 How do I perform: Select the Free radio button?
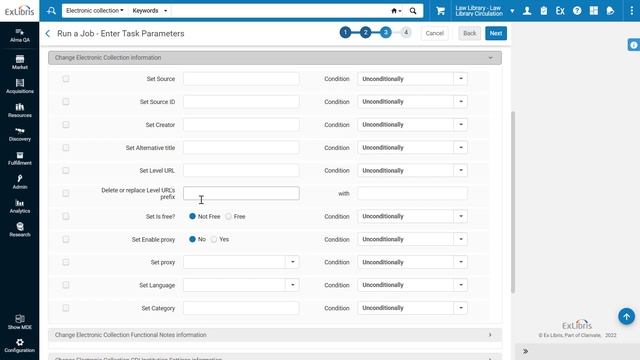229,216
